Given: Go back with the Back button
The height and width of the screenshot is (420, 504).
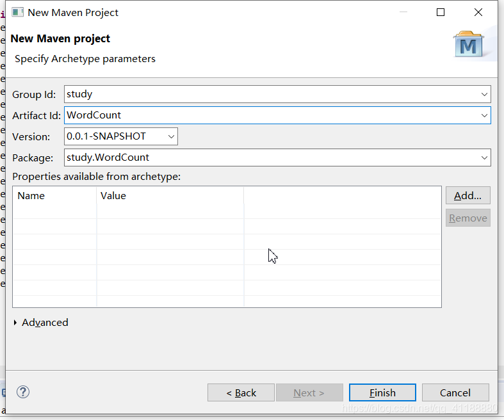Looking at the screenshot, I should click(x=241, y=392).
